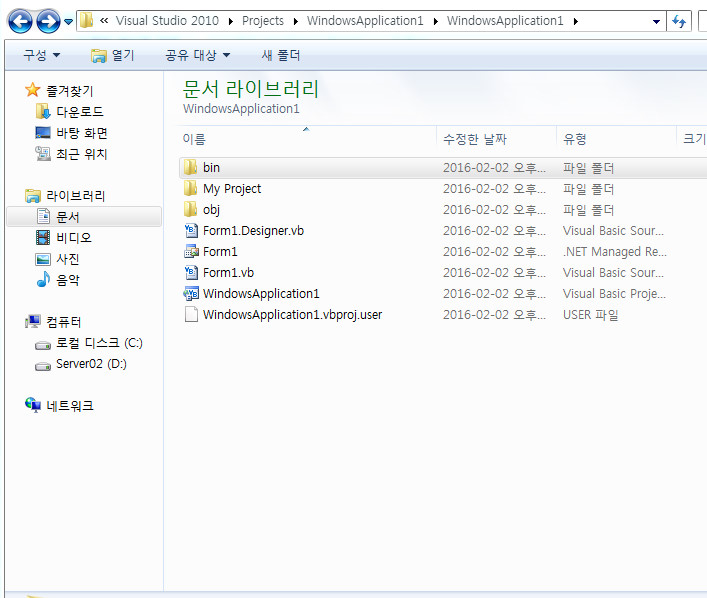Select the bin folder
Viewport: 707px width, 598px height.
211,167
